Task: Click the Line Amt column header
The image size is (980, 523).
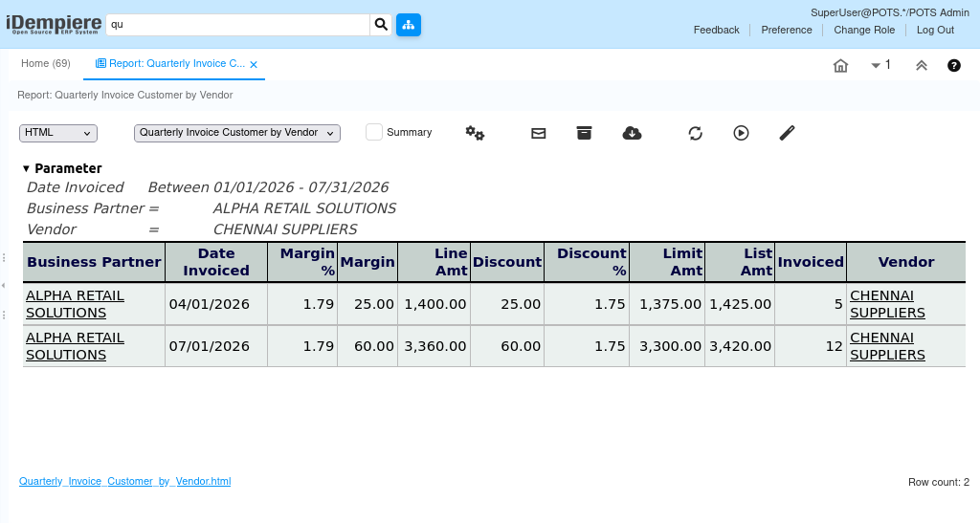Action: [x=434, y=262]
